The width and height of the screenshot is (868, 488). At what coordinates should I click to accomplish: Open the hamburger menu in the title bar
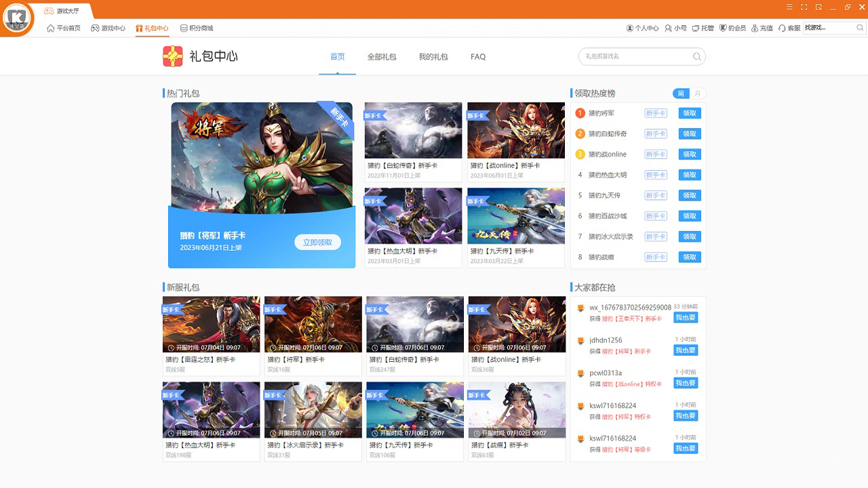[x=791, y=6]
